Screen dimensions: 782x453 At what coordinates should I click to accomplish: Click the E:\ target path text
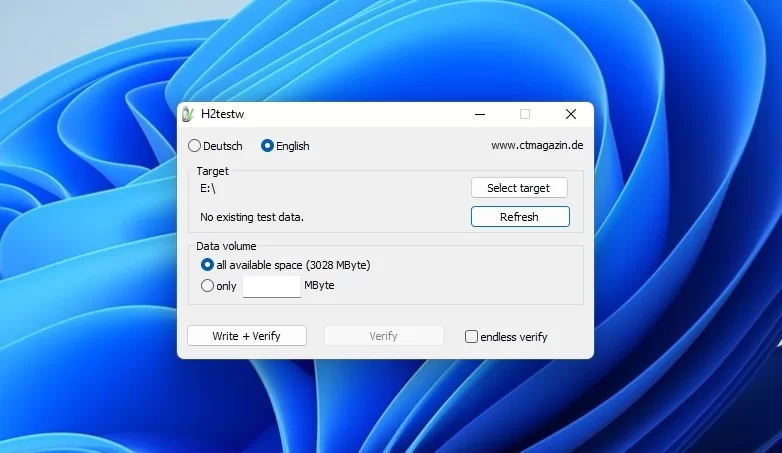208,188
